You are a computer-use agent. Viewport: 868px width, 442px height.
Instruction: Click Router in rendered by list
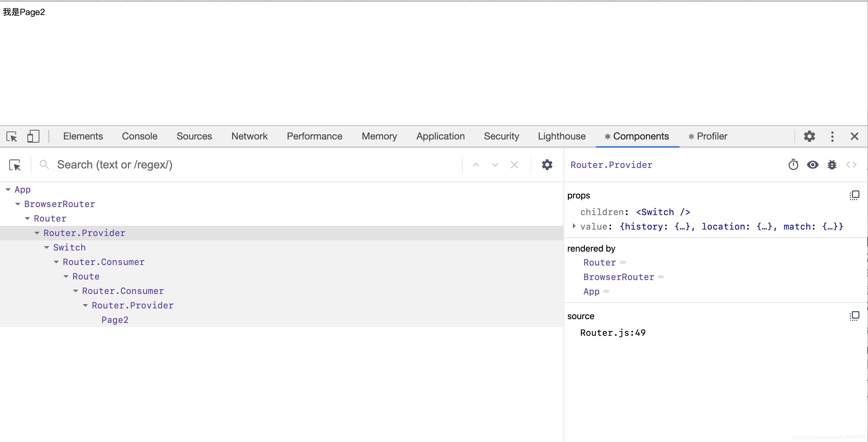[x=600, y=263]
